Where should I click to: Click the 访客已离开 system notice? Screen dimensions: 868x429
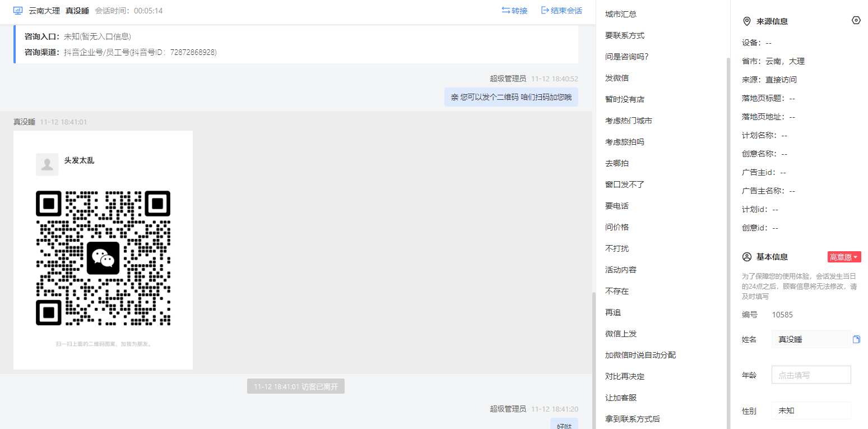point(296,386)
